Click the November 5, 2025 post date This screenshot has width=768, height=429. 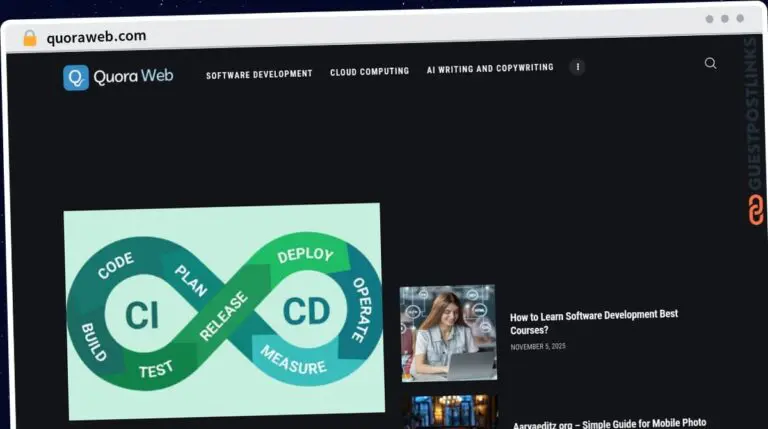click(x=539, y=346)
